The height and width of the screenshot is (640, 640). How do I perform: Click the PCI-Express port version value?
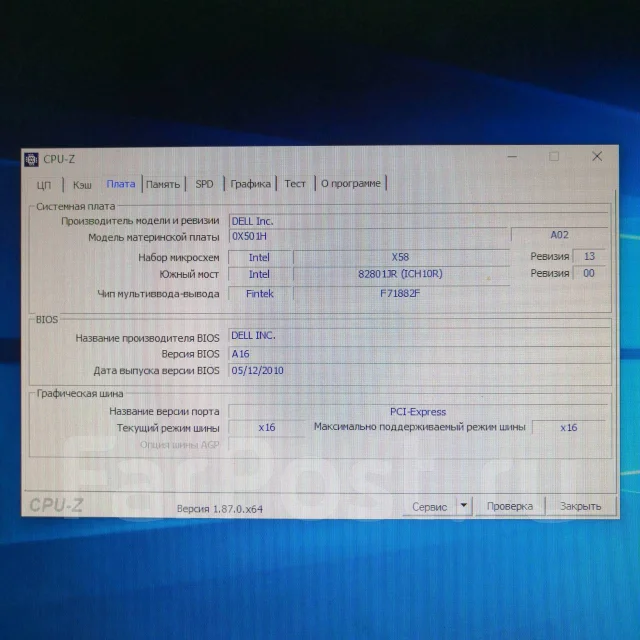[418, 411]
